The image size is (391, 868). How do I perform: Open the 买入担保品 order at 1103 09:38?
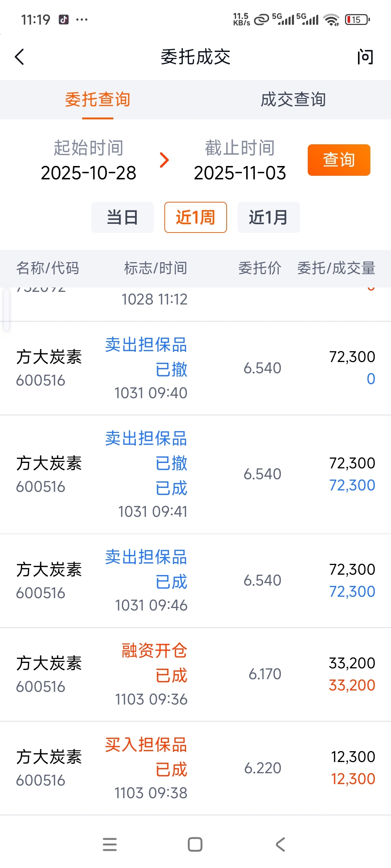pos(195,768)
